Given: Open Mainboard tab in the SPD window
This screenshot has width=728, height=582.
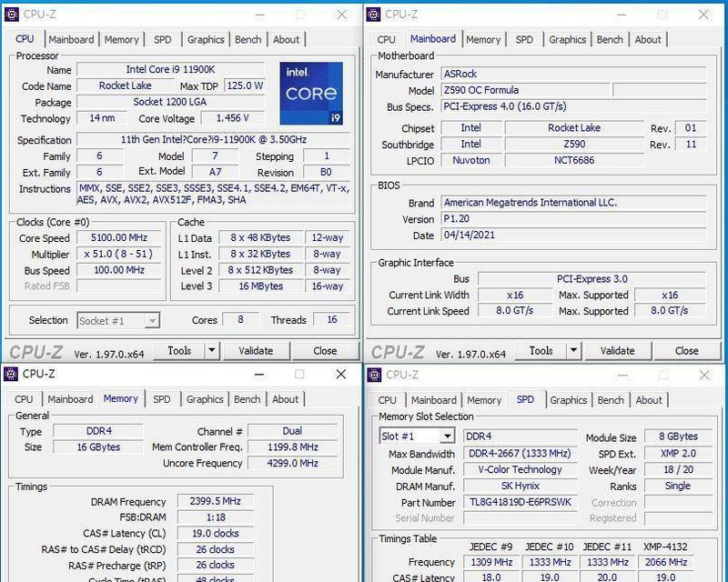Looking at the screenshot, I should (x=434, y=400).
